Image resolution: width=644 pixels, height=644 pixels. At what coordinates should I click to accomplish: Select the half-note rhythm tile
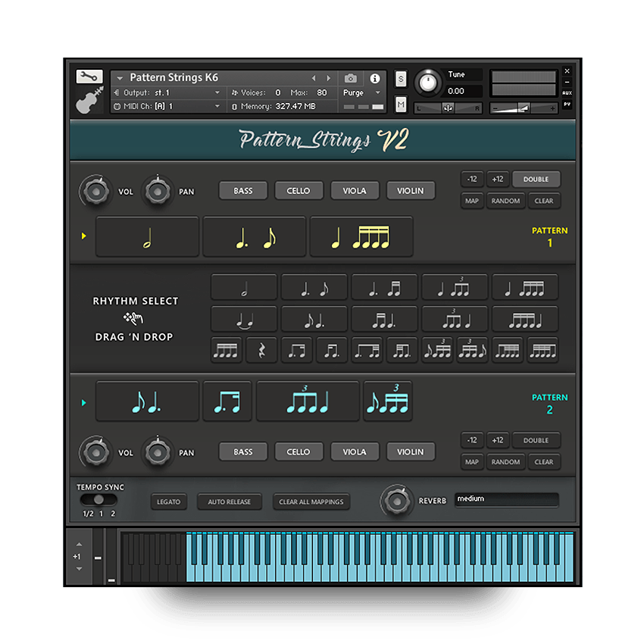244,288
